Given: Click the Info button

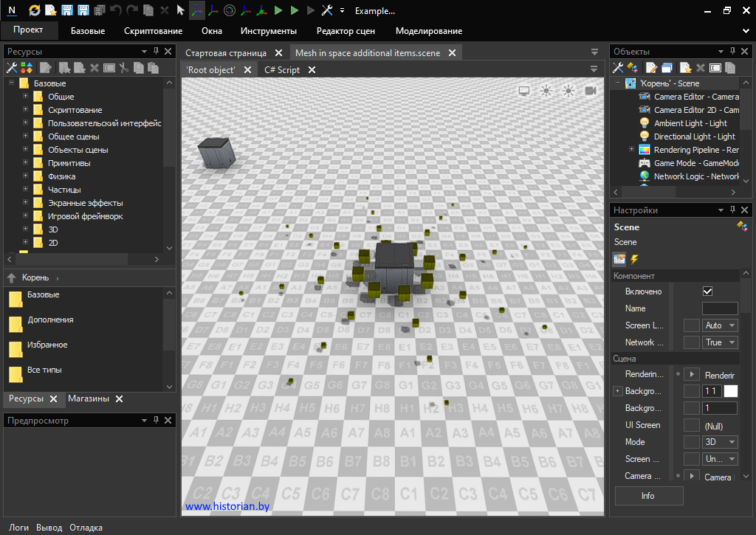Looking at the screenshot, I should tap(648, 496).
